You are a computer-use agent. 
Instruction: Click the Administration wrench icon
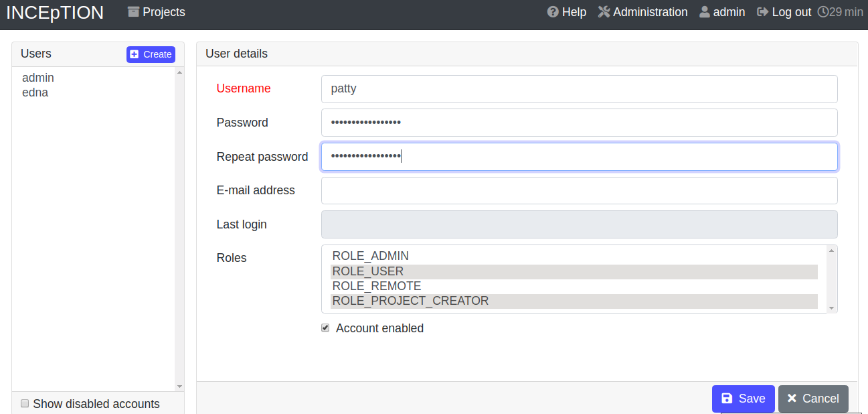(x=604, y=12)
